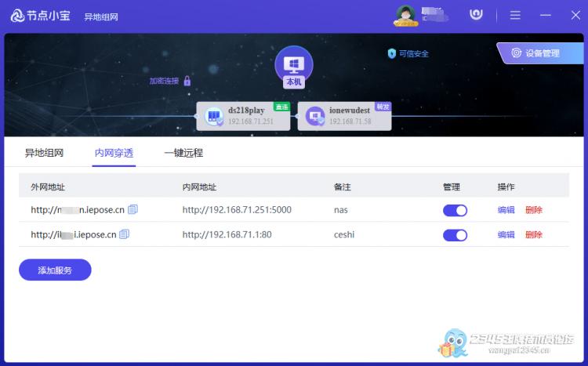Minimize the 节点小宝 window
This screenshot has height=366, width=588.
545,15
